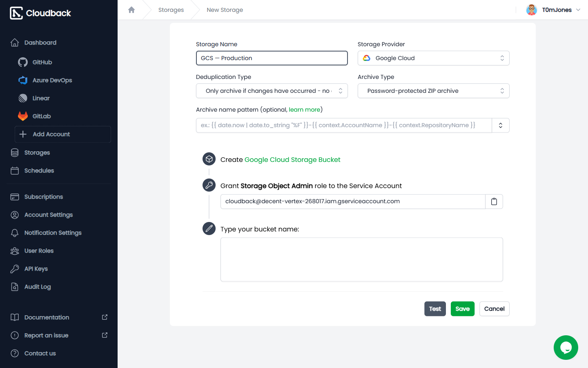This screenshot has width=588, height=368.
Task: Expand the archive name pattern options arrow
Action: coord(501,125)
